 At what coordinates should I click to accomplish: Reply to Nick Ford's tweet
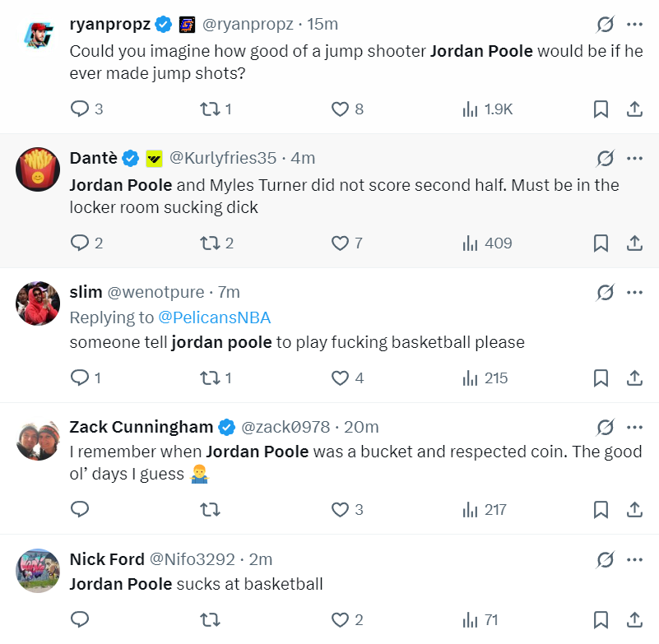(x=80, y=619)
